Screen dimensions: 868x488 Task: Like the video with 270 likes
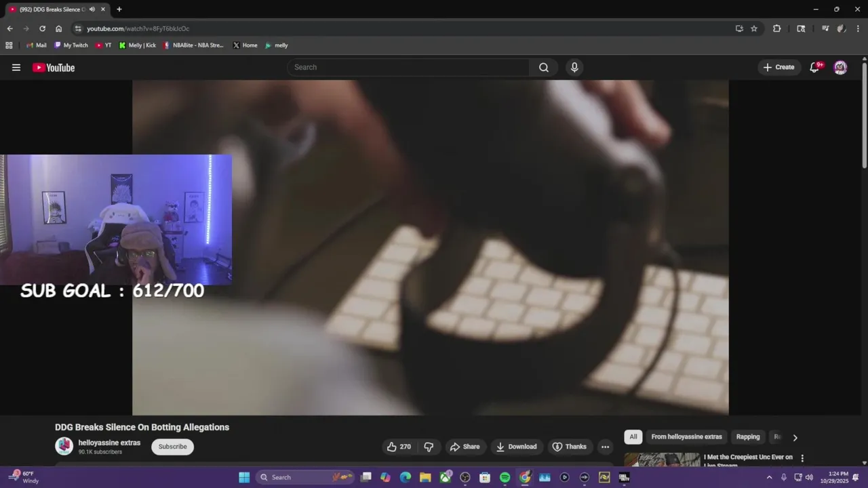click(x=399, y=447)
